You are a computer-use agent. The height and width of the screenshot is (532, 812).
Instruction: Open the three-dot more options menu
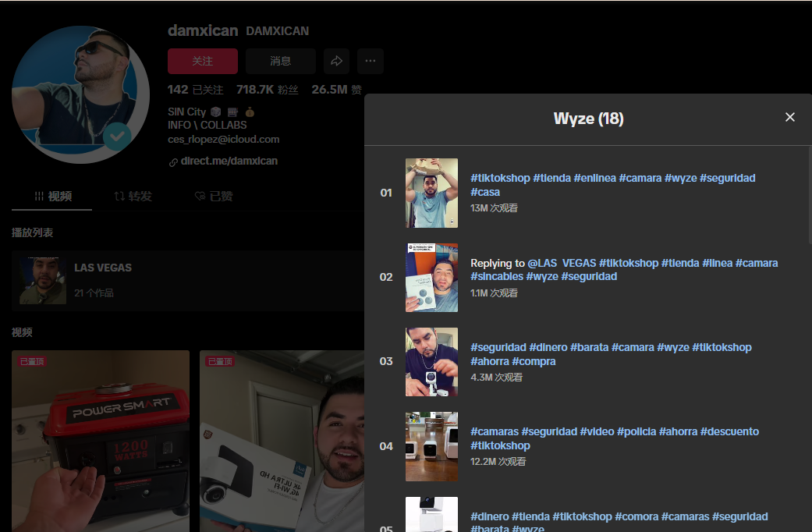[x=371, y=61]
